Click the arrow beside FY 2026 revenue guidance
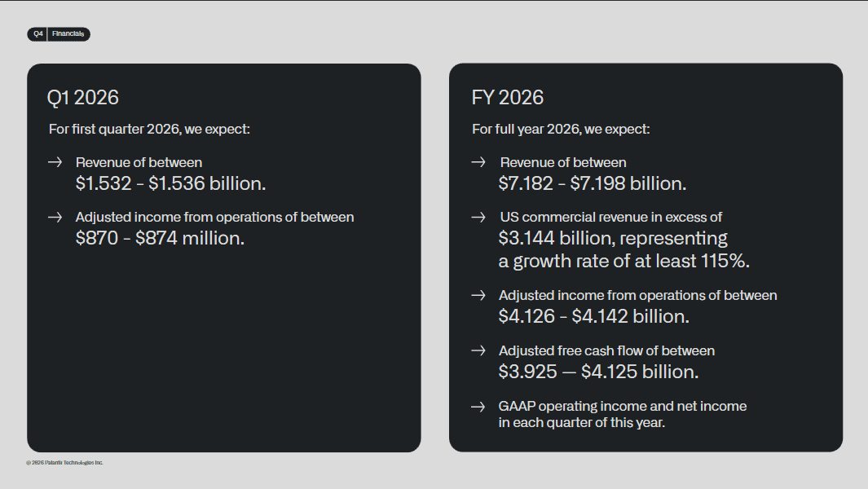The height and width of the screenshot is (489, 868). (x=479, y=162)
